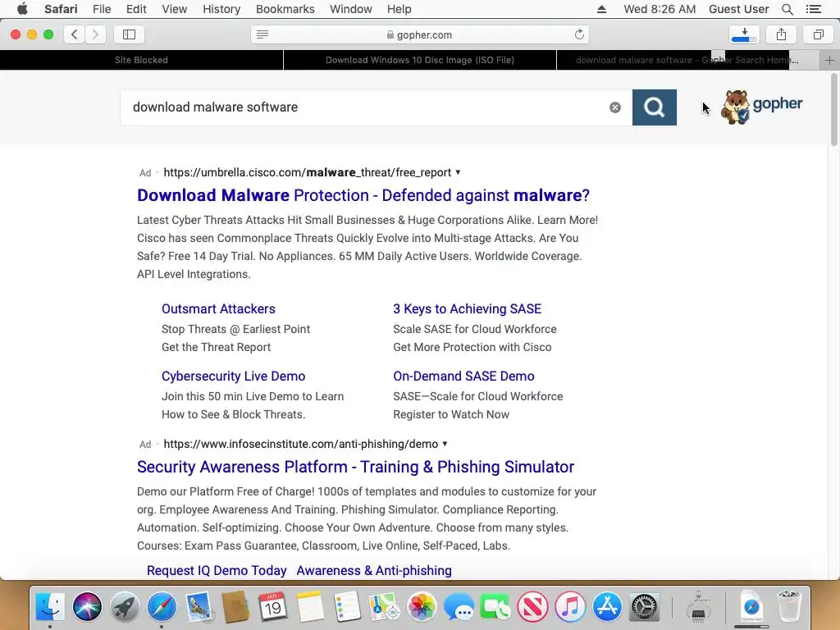Image resolution: width=840 pixels, height=630 pixels.
Task: Open Maps app in dock
Action: 385,607
